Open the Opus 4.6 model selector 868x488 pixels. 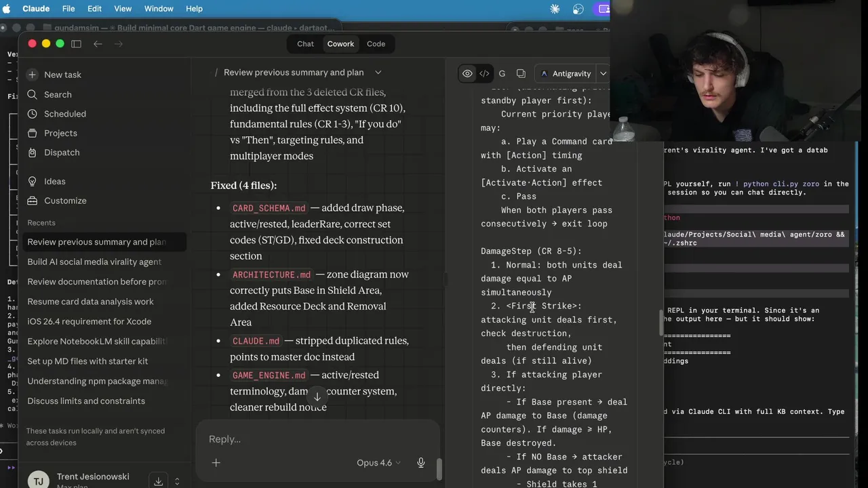tap(378, 462)
